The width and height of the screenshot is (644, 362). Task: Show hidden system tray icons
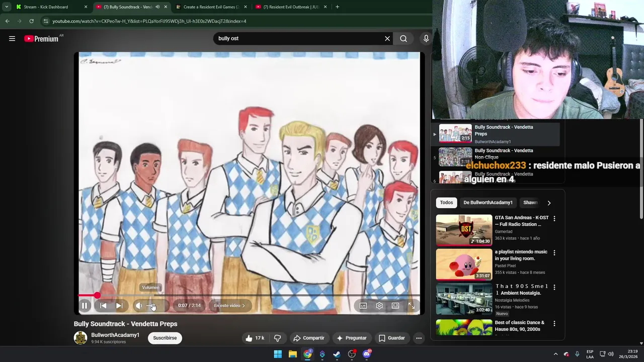pyautogui.click(x=555, y=354)
